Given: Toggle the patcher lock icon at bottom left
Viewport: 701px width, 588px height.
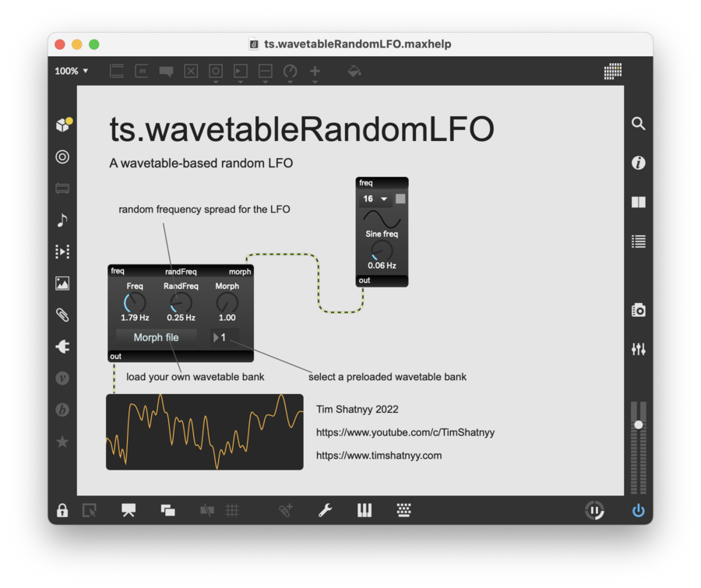Looking at the screenshot, I should 62,510.
